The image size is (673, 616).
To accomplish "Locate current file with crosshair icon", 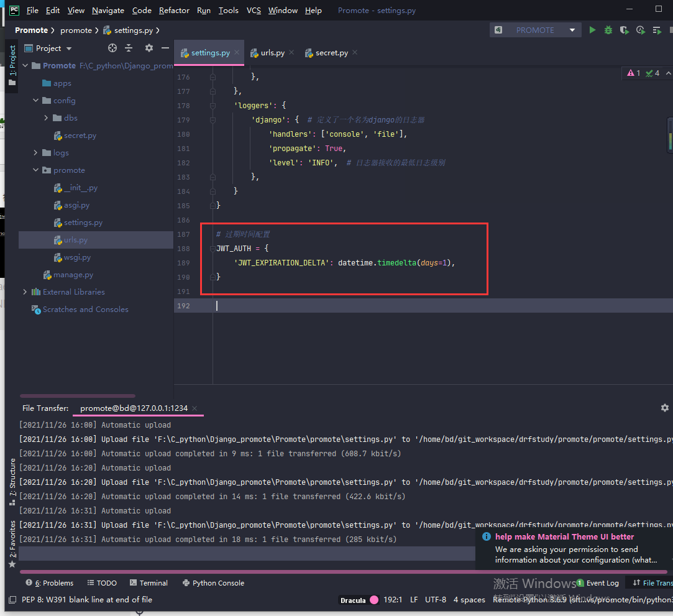I will pos(112,48).
